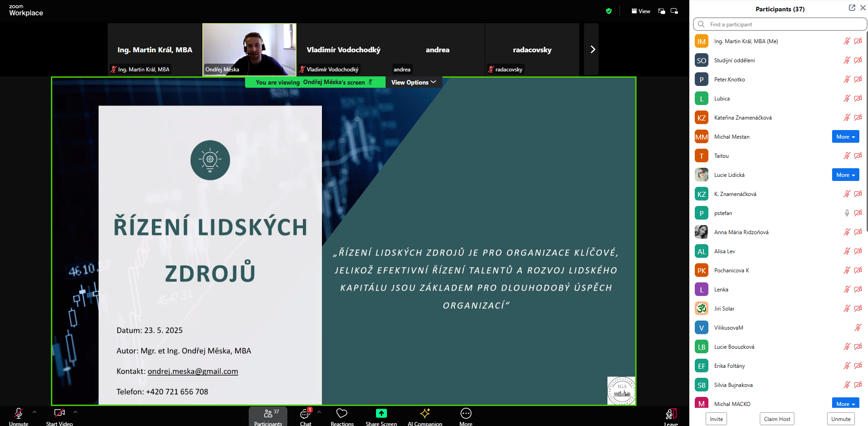Expand the View Options dropdown

413,82
